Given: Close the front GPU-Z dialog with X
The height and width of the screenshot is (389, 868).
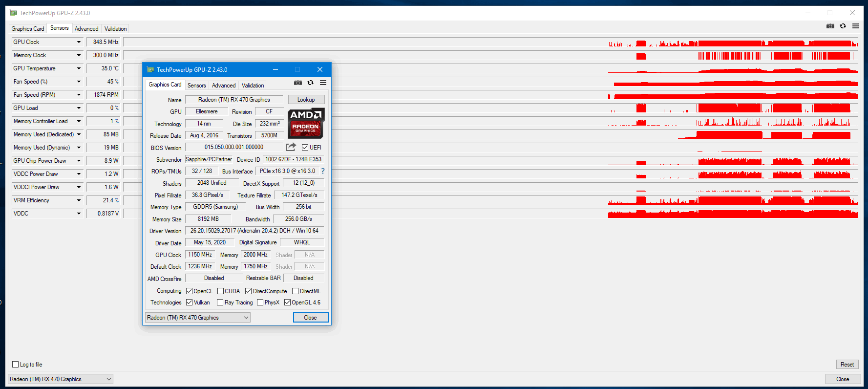Looking at the screenshot, I should tap(319, 69).
